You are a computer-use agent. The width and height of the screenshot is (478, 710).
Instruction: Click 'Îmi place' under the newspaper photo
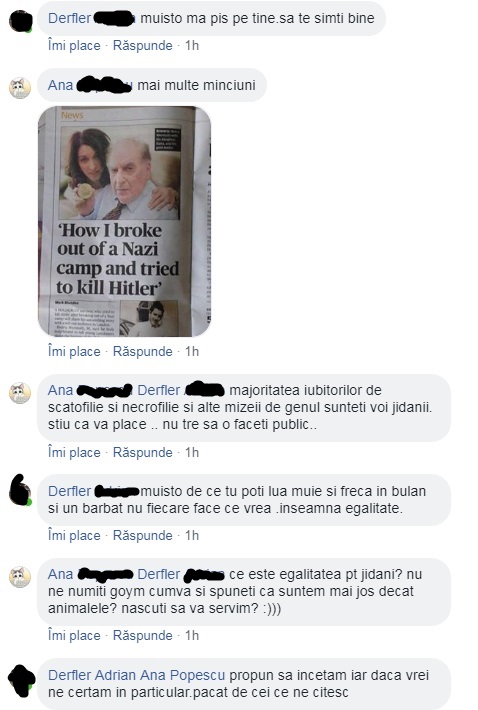coord(74,351)
